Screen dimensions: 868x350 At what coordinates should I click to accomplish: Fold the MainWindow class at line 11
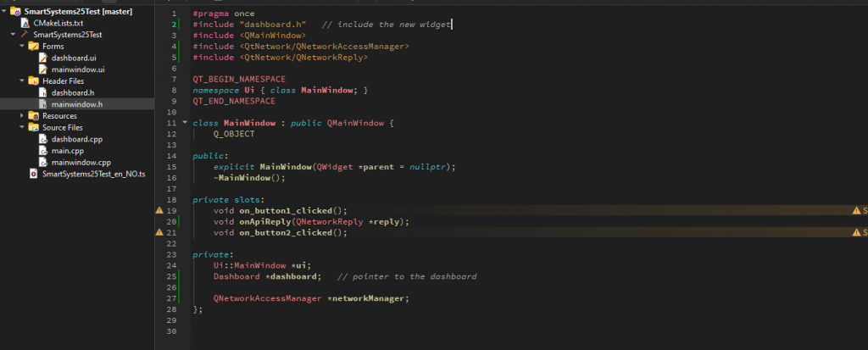186,123
